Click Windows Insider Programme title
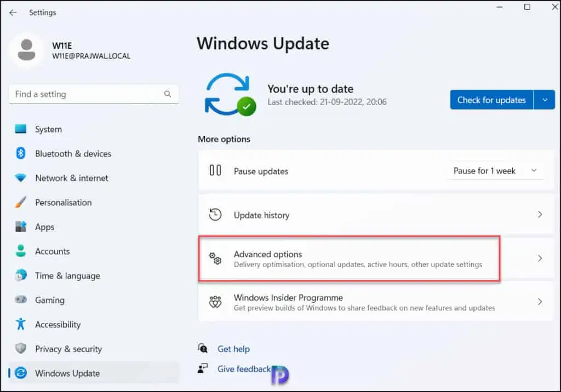Viewport: 561px width, 392px height. tap(288, 298)
